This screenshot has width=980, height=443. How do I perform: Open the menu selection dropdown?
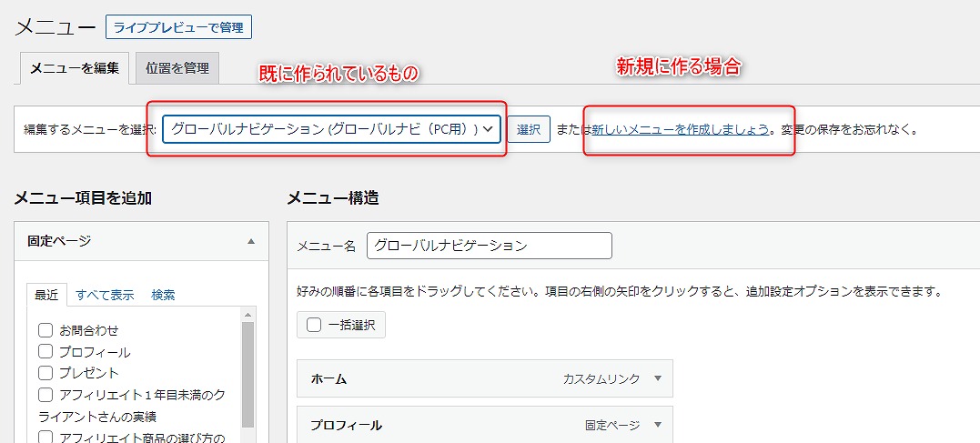(x=332, y=129)
